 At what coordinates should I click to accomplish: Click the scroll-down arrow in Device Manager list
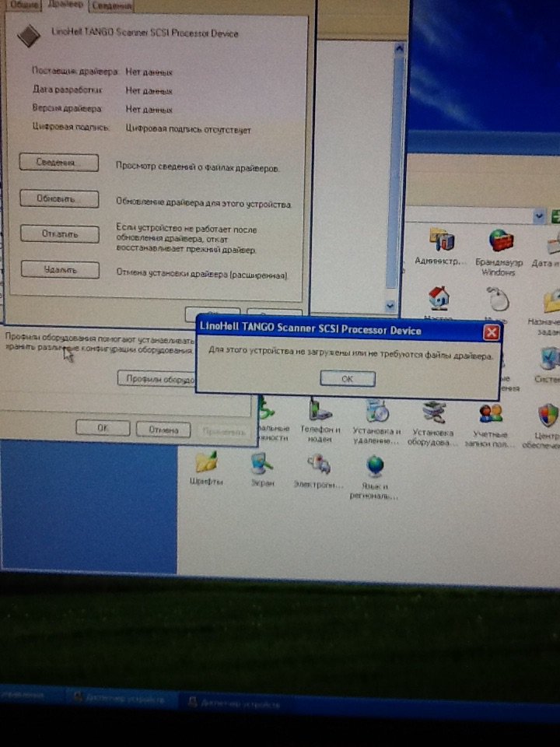pos(390,305)
